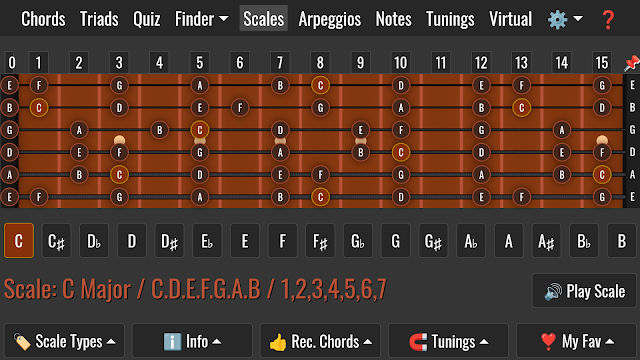Select the Scales tab

(264, 19)
